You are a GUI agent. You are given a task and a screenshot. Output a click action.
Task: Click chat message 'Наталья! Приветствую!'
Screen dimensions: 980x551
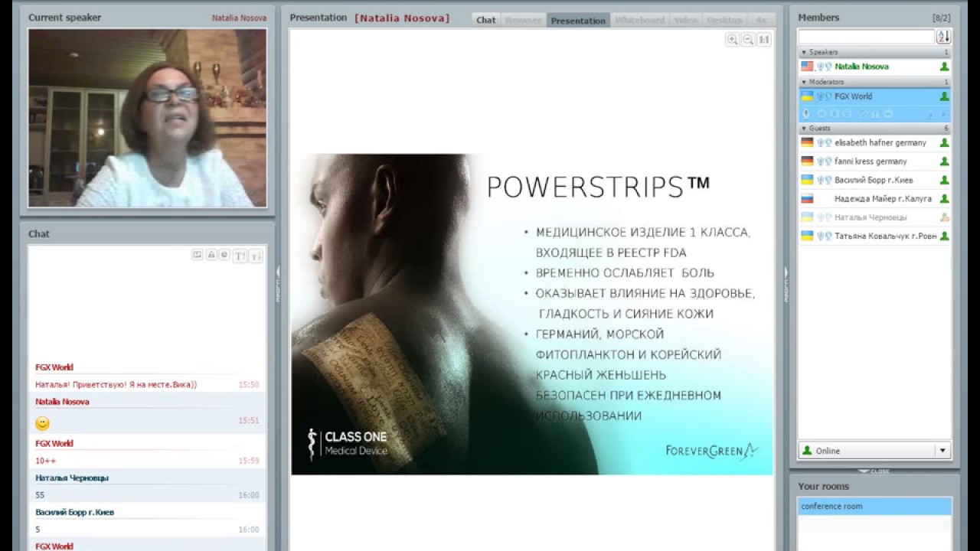[x=116, y=385]
